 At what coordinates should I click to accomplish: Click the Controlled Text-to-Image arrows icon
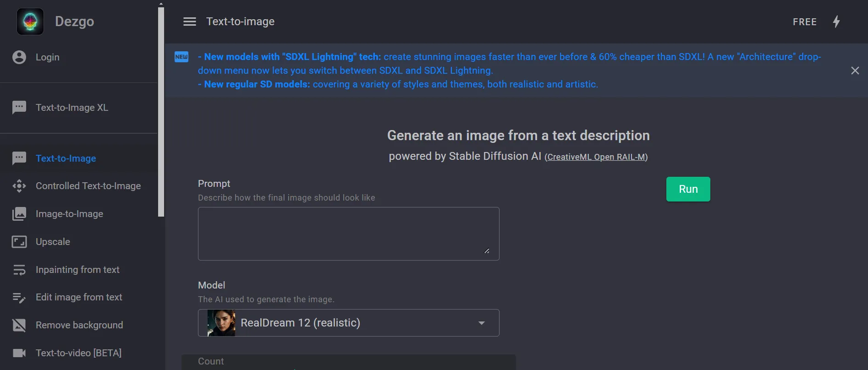pos(19,186)
